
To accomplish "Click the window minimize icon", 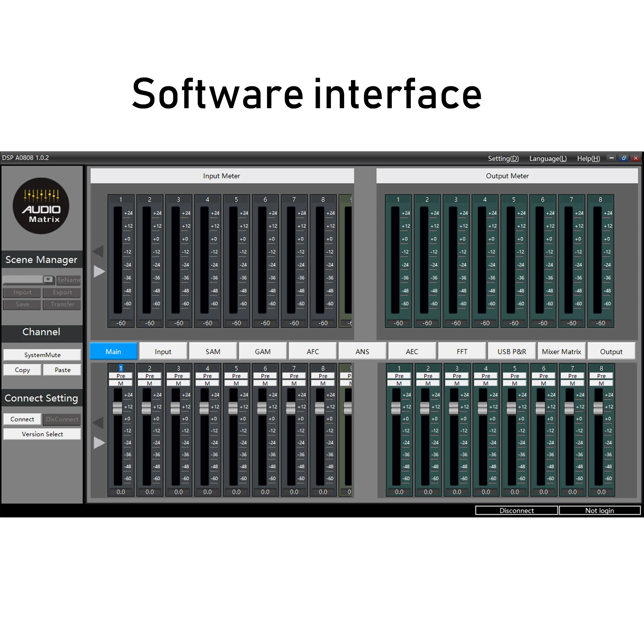I will coord(611,158).
